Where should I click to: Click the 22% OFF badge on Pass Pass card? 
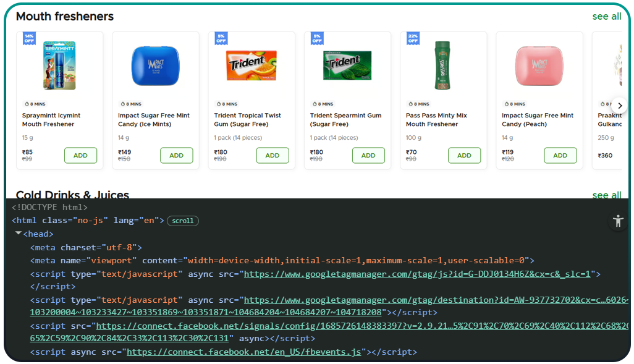(413, 38)
